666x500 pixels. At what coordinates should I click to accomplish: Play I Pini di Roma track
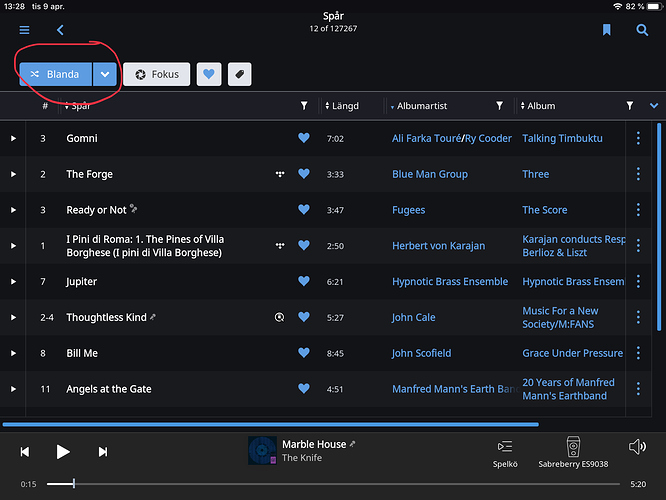click(x=13, y=246)
